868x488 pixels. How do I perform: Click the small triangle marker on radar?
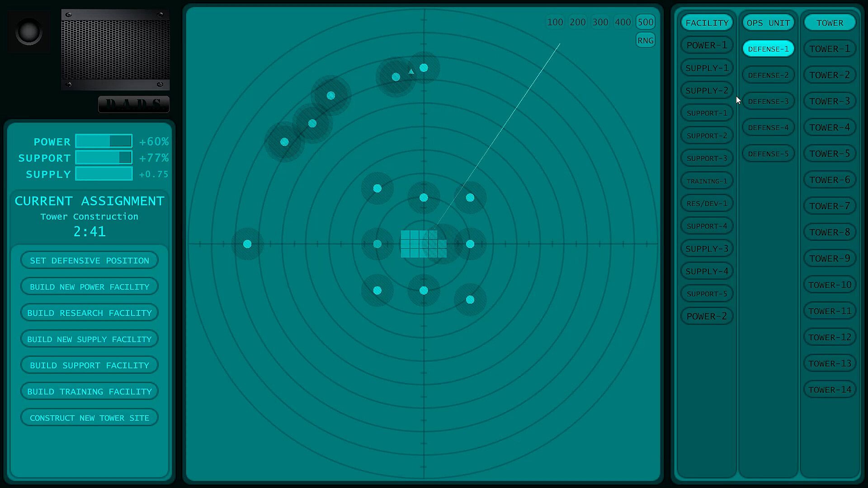click(411, 71)
